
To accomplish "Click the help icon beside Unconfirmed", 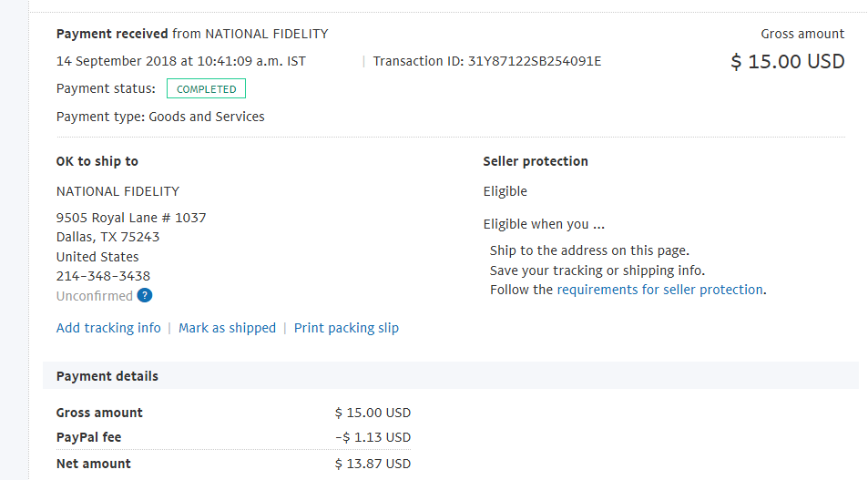I will tap(145, 296).
